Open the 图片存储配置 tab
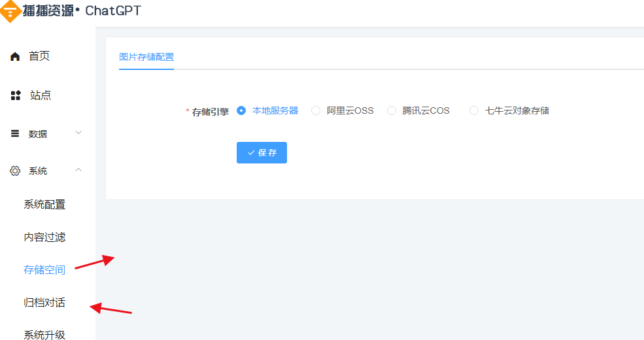Image resolution: width=644 pixels, height=340 pixels. coord(146,57)
